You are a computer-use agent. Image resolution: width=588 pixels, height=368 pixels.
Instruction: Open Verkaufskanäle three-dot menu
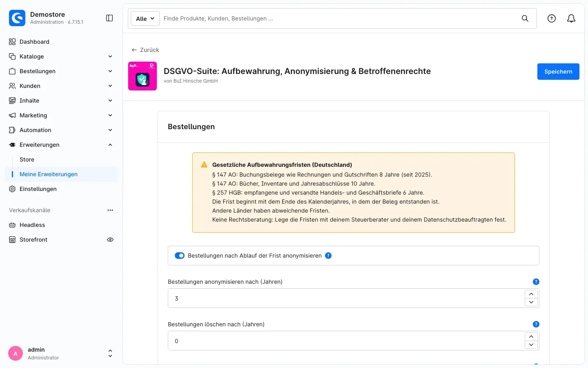click(x=110, y=210)
